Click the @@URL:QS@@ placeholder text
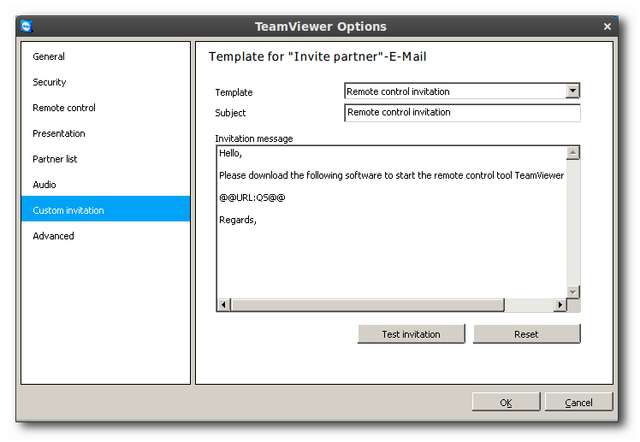The image size is (640, 442). (x=252, y=198)
